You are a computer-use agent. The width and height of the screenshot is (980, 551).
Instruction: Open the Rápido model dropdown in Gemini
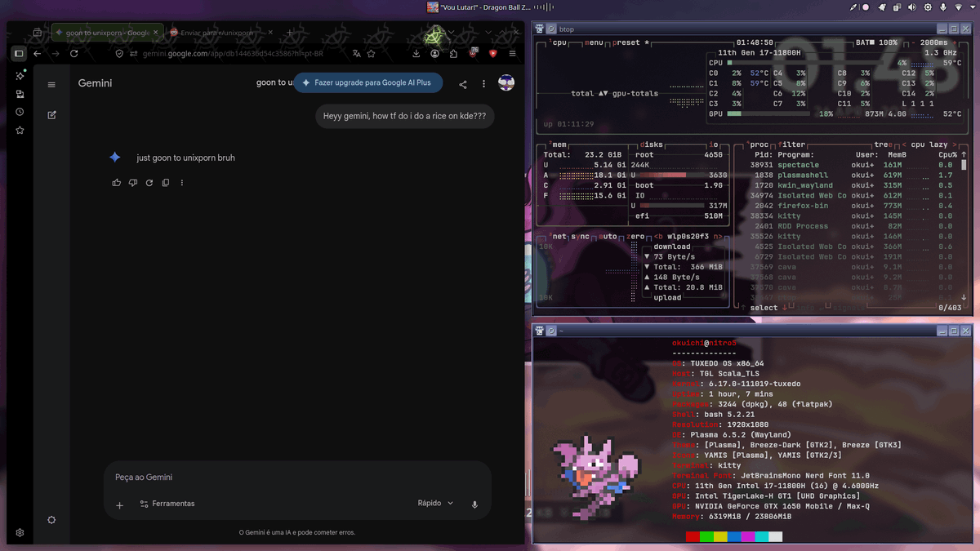[x=434, y=503]
